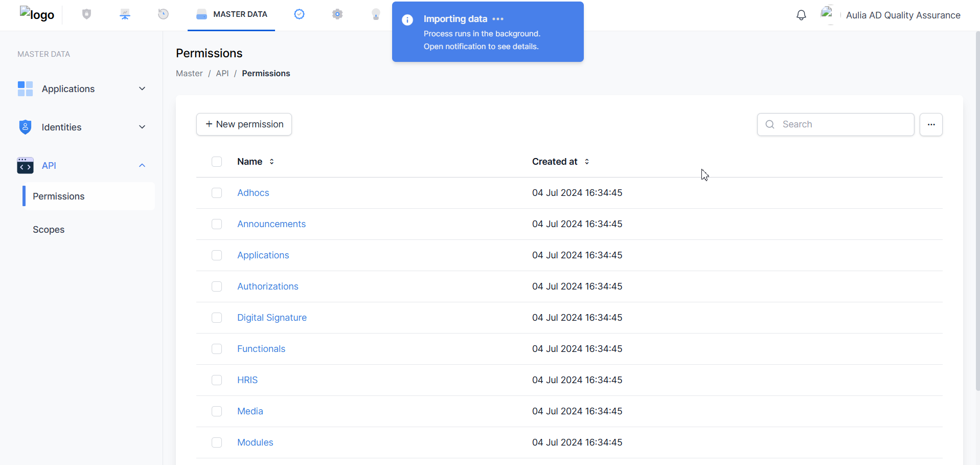This screenshot has height=465, width=980.
Task: Click the Modules row created date
Action: (x=577, y=442)
